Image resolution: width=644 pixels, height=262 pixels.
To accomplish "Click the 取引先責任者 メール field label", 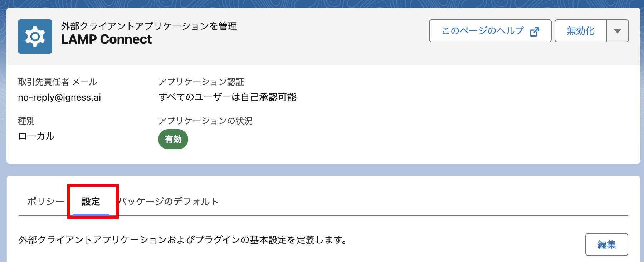I will 58,82.
